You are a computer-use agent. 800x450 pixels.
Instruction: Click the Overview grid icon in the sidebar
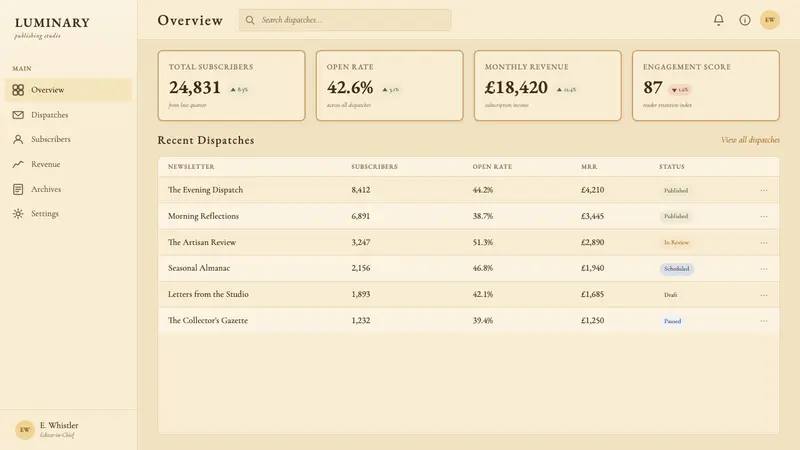[18, 90]
